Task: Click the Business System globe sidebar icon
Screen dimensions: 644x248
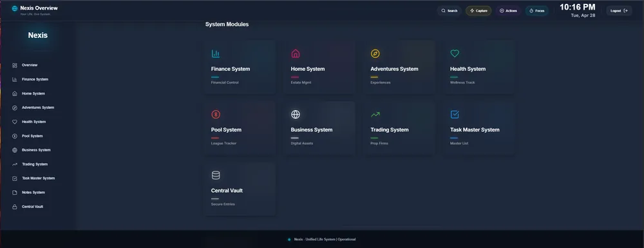Action: 15,150
